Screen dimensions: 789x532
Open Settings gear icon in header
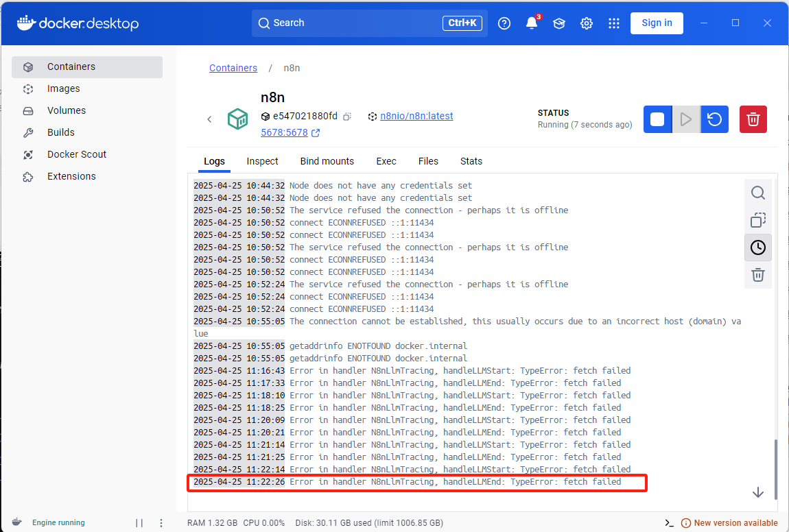click(x=586, y=23)
